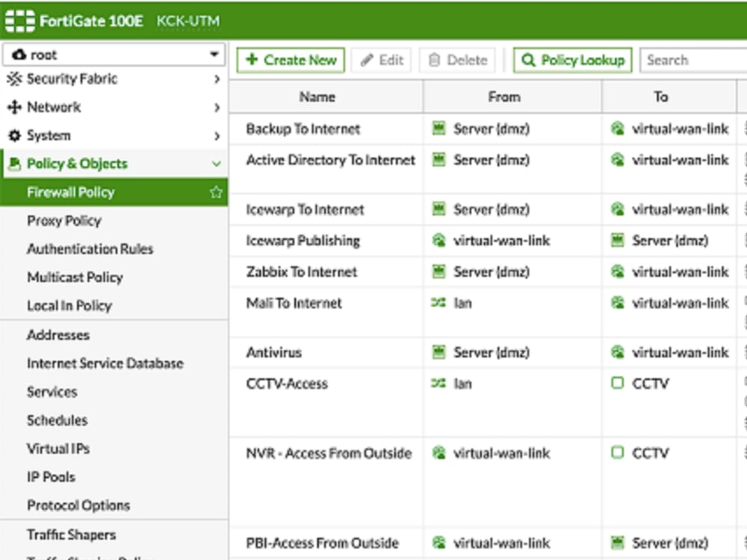Click virtual-wan-link icon in Mali row

(618, 302)
